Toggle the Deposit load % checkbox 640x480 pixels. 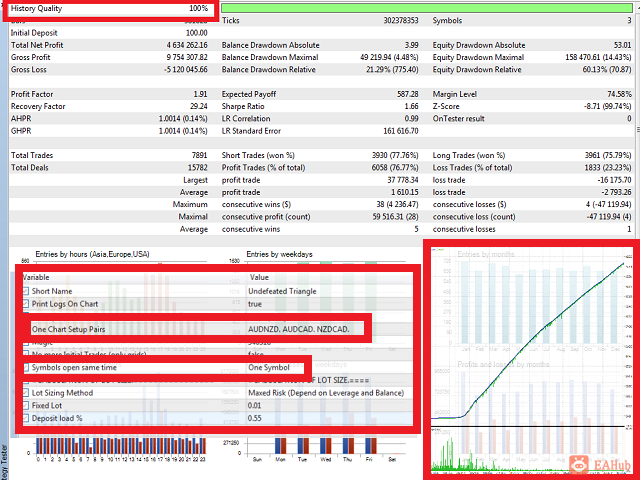(26, 418)
